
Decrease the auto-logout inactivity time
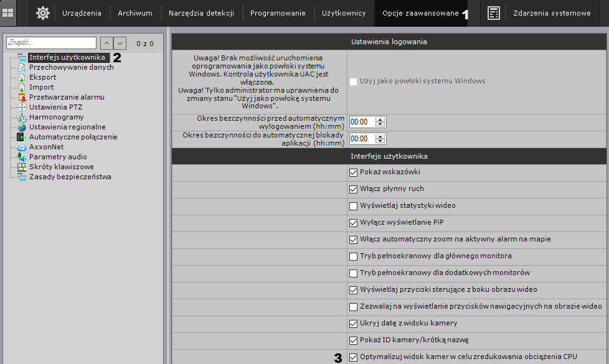pos(380,124)
